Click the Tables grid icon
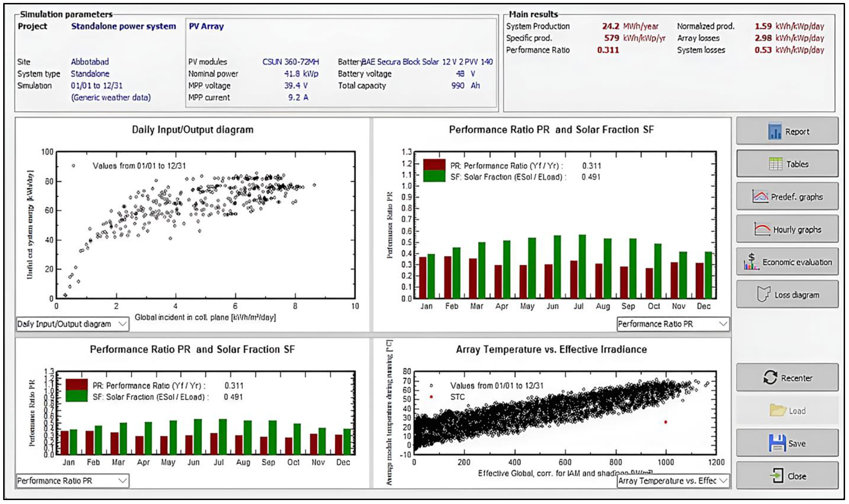This screenshot has width=849, height=504. [x=776, y=164]
